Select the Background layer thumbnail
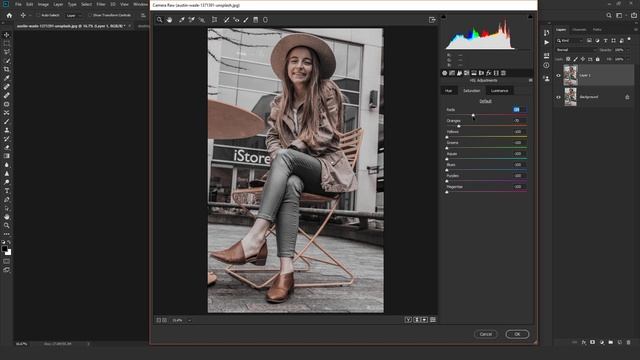 570,97
